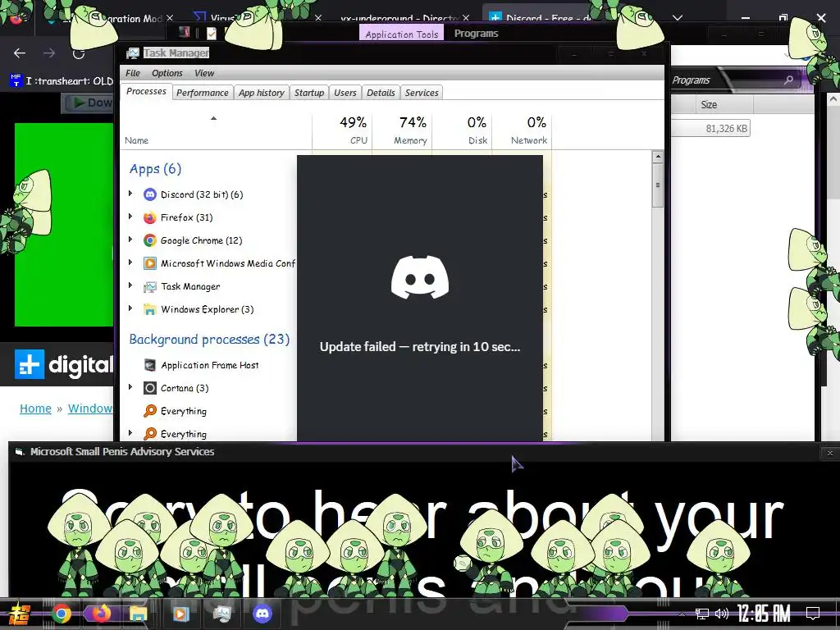Click the Cortana process icon

point(150,388)
